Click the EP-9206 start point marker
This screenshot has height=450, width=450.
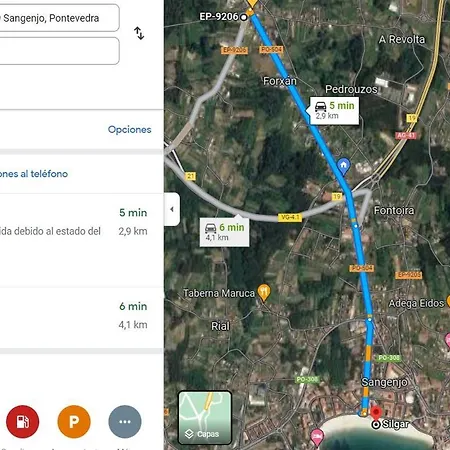tap(244, 17)
